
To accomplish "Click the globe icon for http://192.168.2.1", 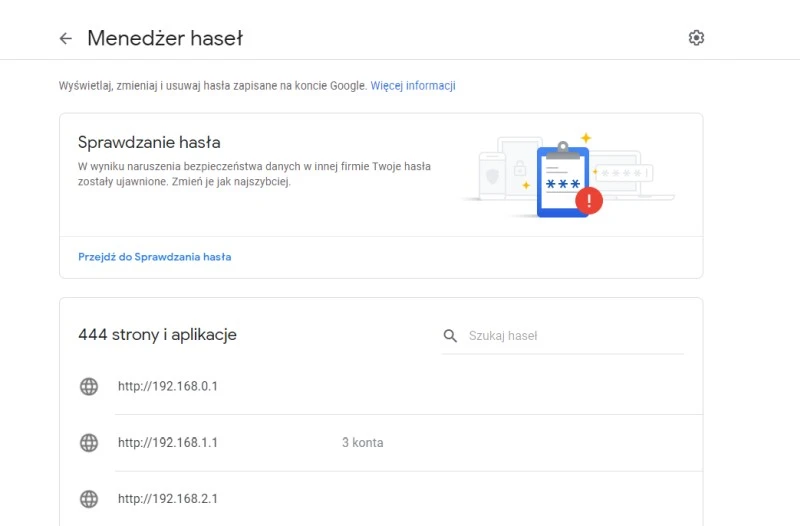I will tap(89, 499).
